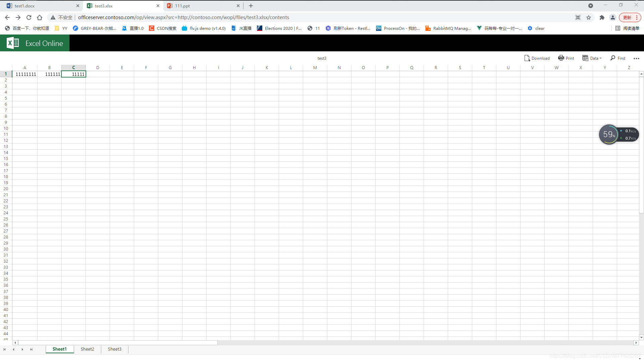Select column M header
Viewport: 644px width, 362px height.
pos(315,67)
